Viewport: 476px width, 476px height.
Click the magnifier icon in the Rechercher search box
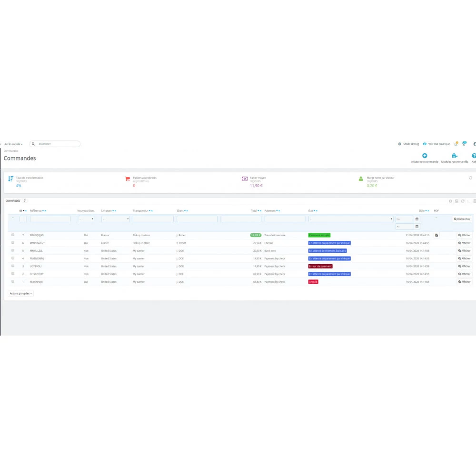point(33,144)
